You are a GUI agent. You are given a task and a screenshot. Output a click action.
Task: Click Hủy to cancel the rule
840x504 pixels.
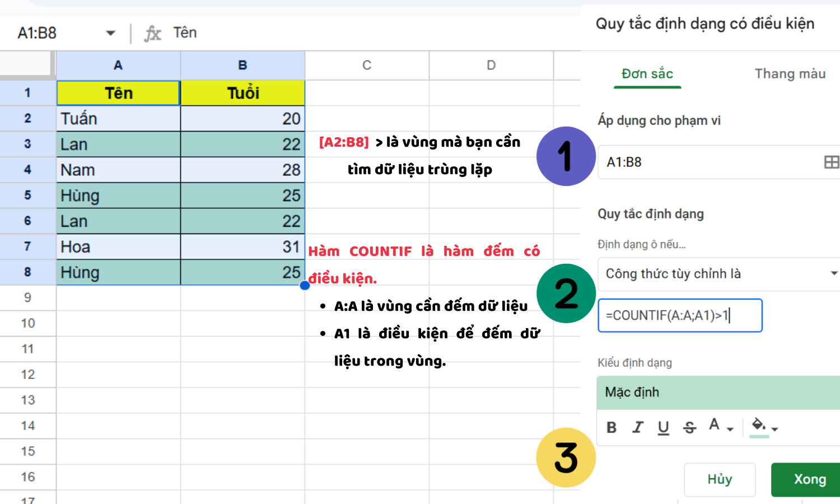(x=720, y=479)
